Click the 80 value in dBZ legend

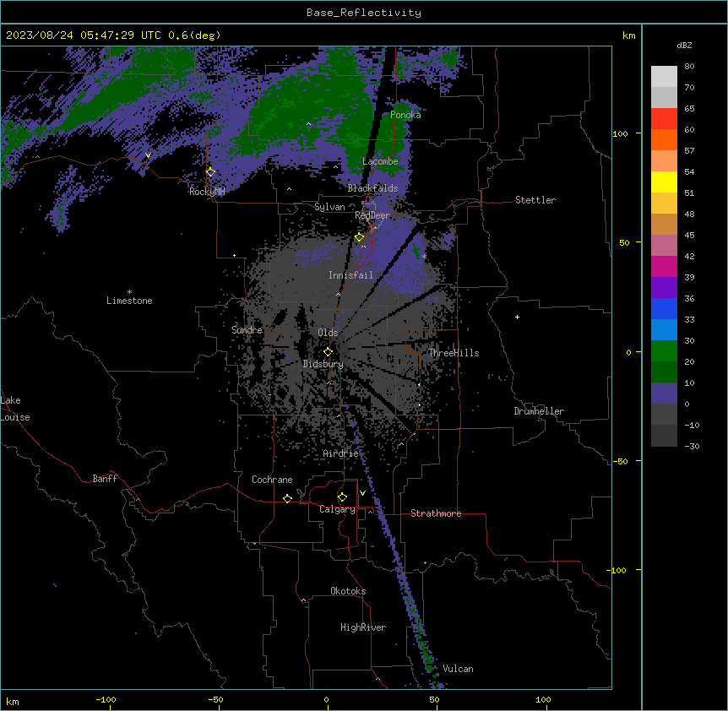click(x=689, y=67)
